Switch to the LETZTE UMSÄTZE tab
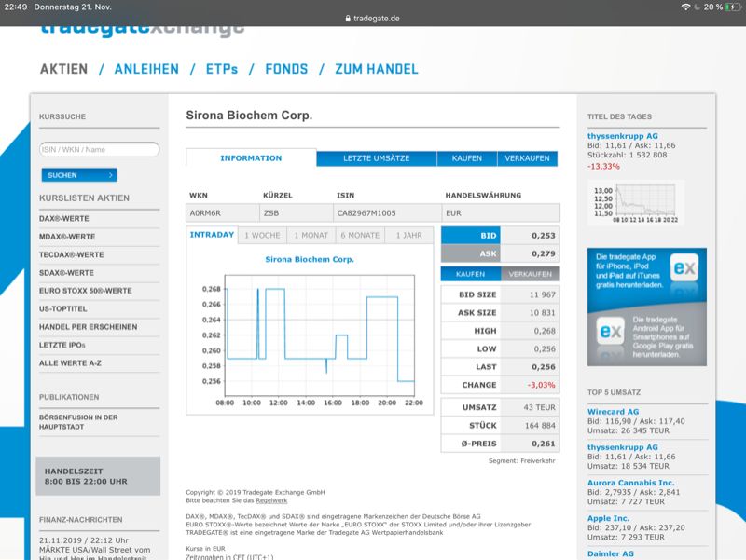Viewport: 746px width, 560px height. [377, 158]
